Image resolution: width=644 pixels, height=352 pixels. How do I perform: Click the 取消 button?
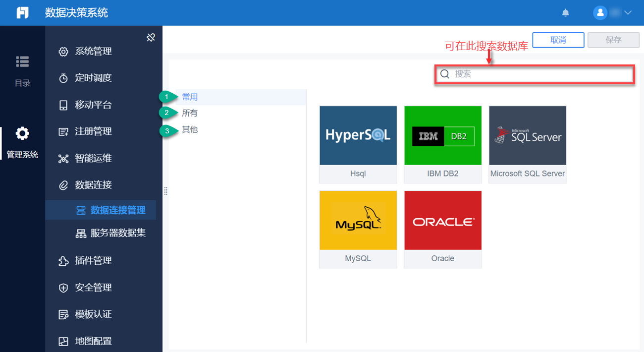pyautogui.click(x=558, y=40)
